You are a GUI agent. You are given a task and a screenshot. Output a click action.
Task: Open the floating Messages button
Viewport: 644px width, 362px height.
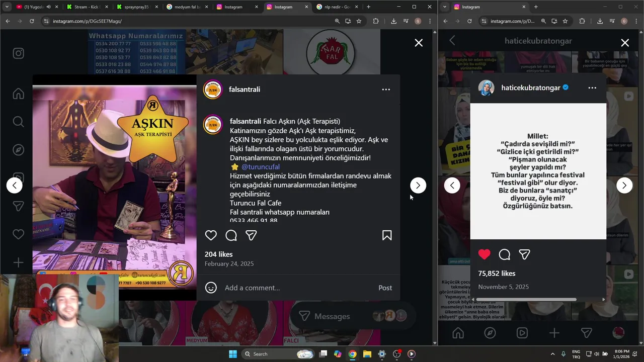click(352, 316)
